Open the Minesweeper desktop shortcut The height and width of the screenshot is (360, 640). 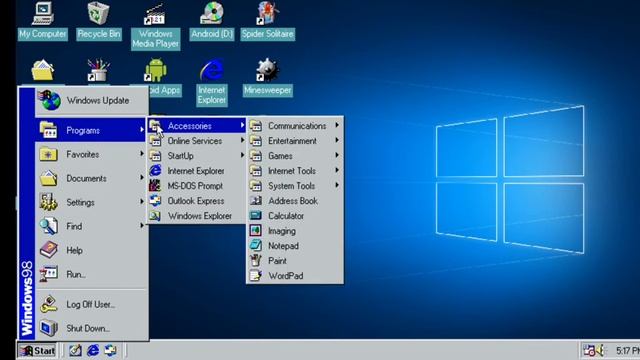point(268,78)
